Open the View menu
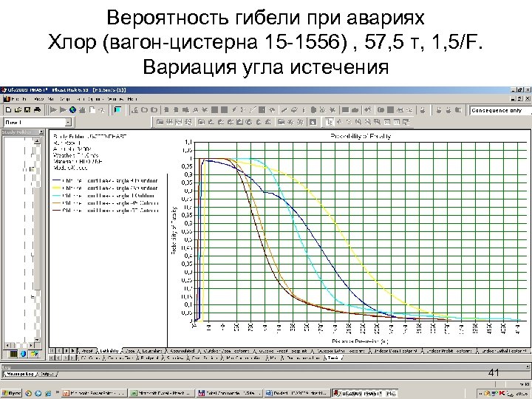 point(39,99)
